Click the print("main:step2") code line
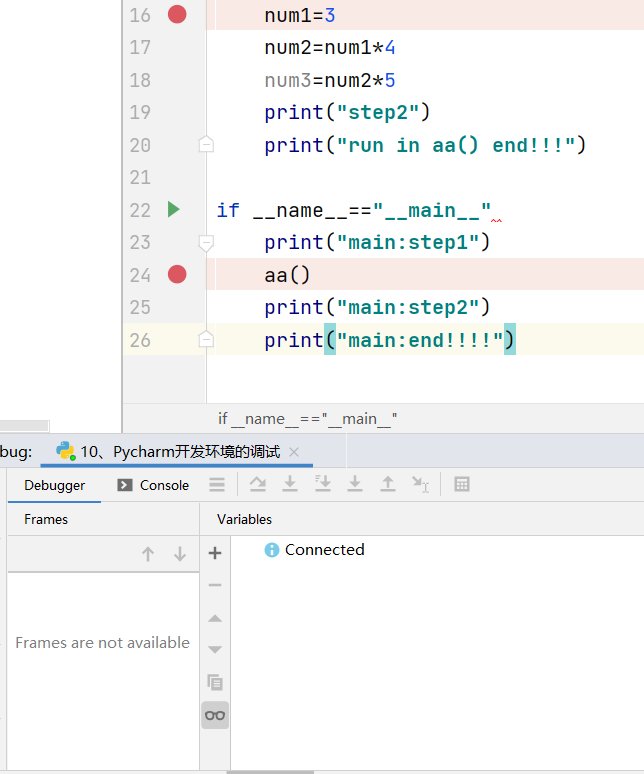 [377, 308]
